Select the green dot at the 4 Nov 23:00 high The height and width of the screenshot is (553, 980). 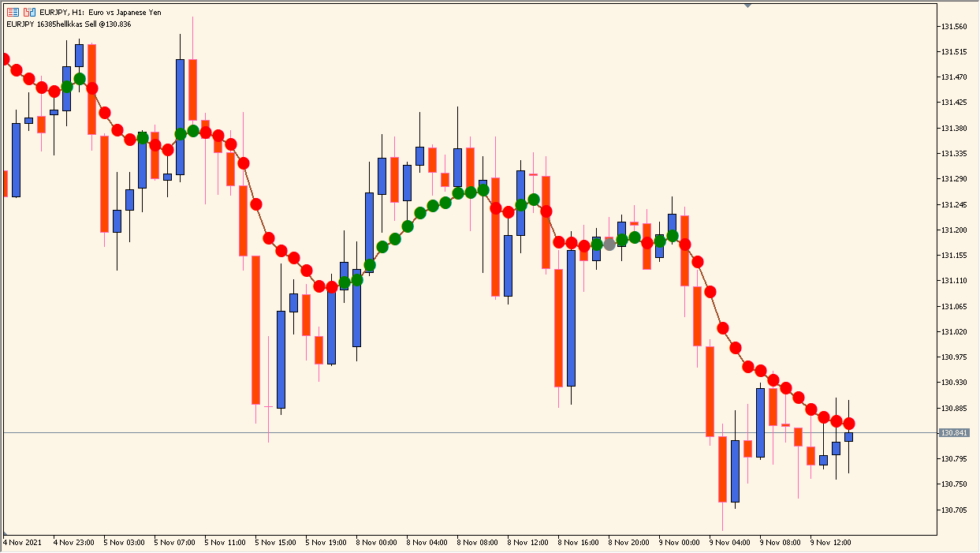coord(79,79)
